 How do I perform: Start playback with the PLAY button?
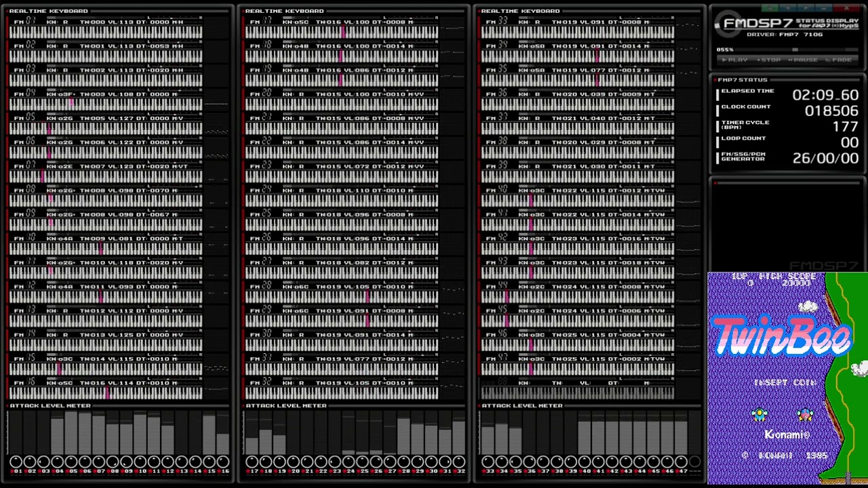(734, 60)
